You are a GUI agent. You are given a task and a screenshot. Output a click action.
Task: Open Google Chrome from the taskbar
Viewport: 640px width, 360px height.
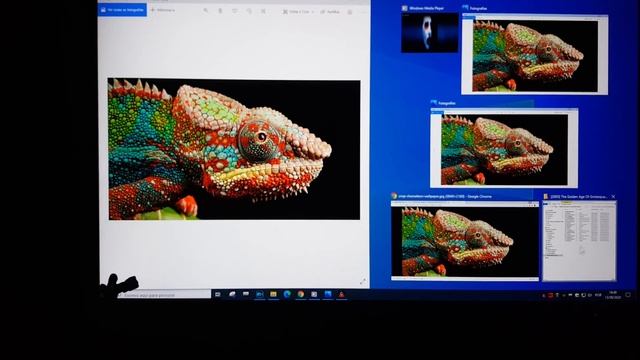coord(301,294)
